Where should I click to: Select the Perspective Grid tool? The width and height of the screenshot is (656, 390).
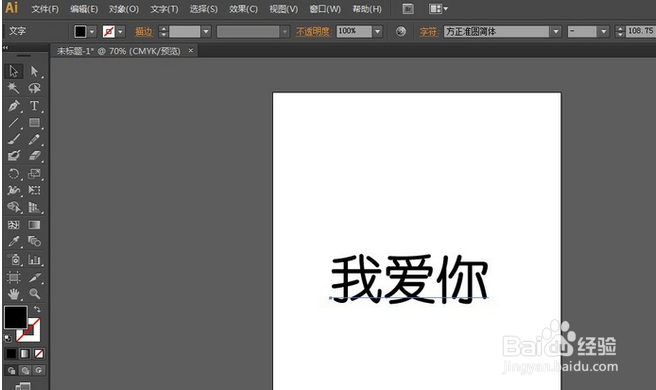tap(34, 207)
